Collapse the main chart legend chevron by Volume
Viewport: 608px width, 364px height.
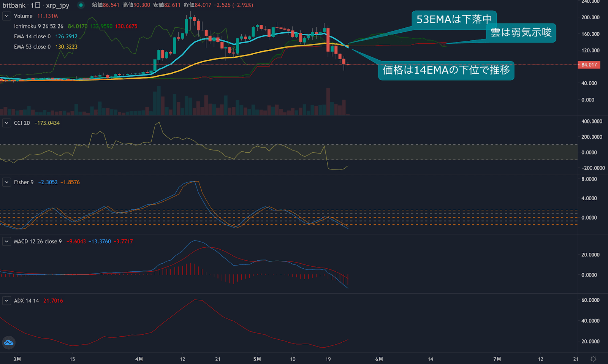pos(6,16)
